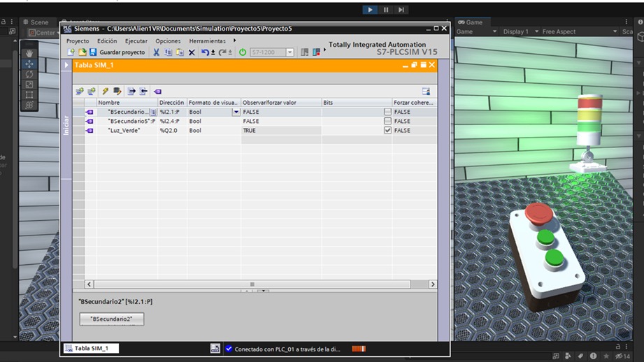
Task: Click the "BSecundario2" push button
Action: tap(111, 319)
